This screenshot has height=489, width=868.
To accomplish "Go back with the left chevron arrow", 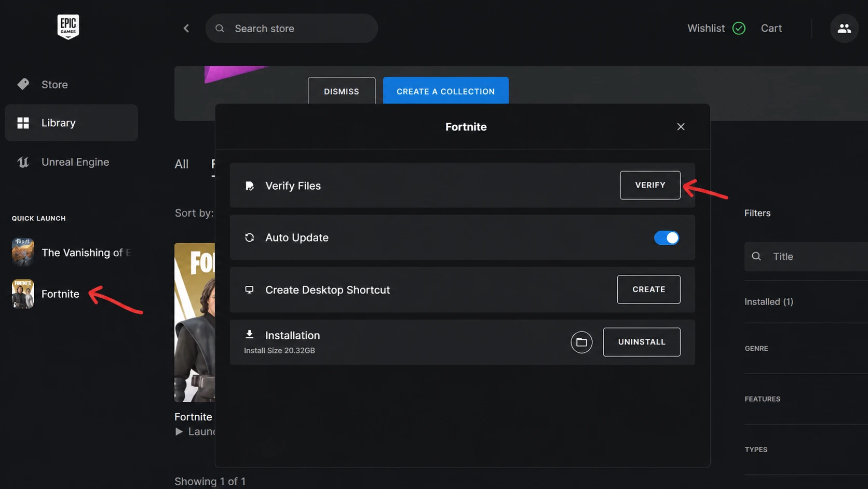I will point(186,29).
